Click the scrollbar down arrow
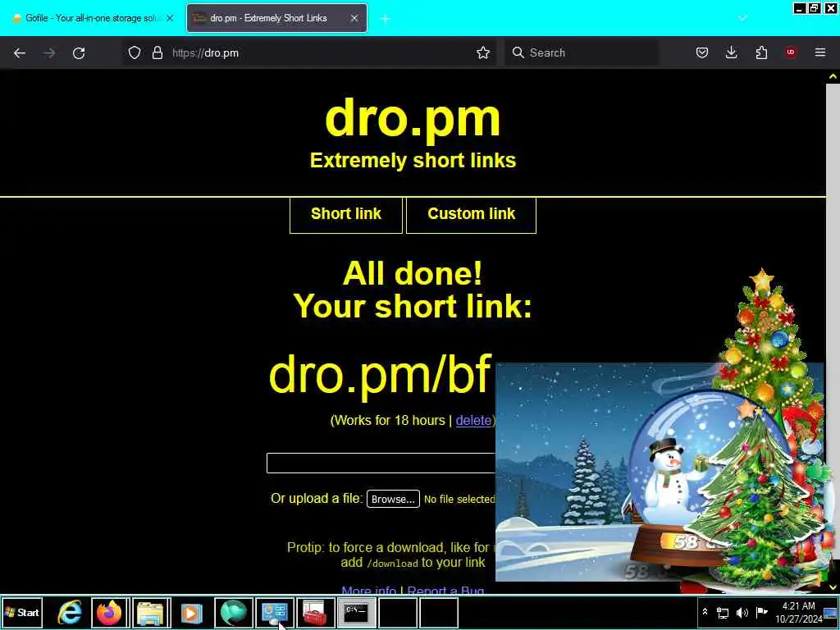 click(833, 587)
